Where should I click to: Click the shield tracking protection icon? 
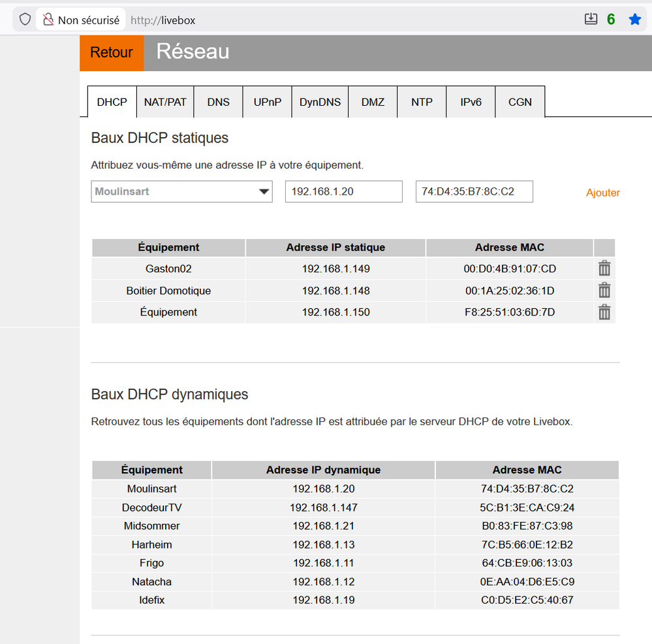[25, 20]
